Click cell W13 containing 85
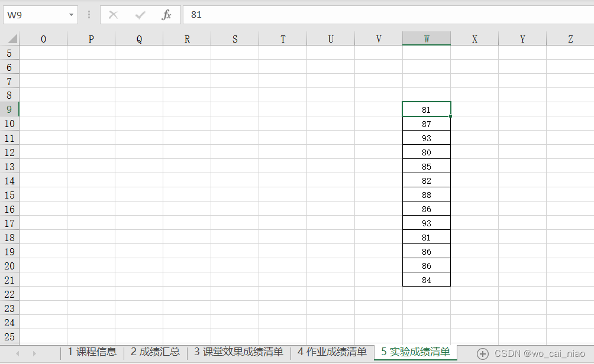The height and width of the screenshot is (364, 594). pos(427,166)
